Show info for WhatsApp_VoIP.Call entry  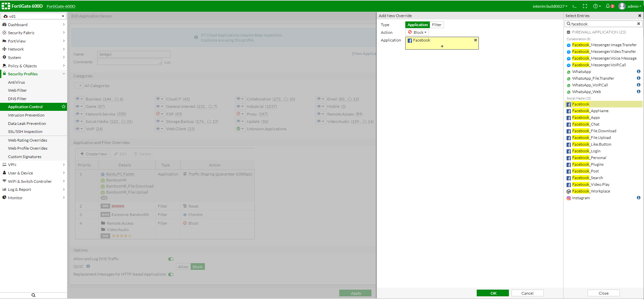click(x=638, y=85)
